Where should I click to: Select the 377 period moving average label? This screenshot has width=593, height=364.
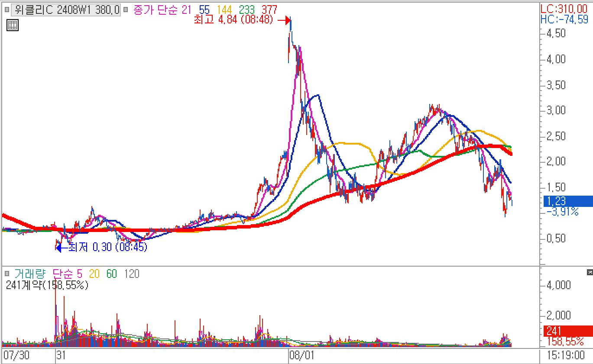point(269,10)
